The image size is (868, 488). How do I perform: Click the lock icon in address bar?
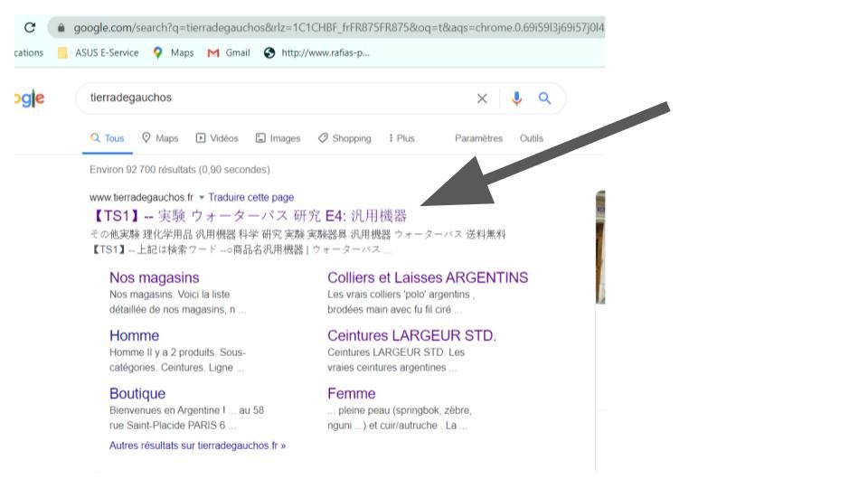(61, 27)
